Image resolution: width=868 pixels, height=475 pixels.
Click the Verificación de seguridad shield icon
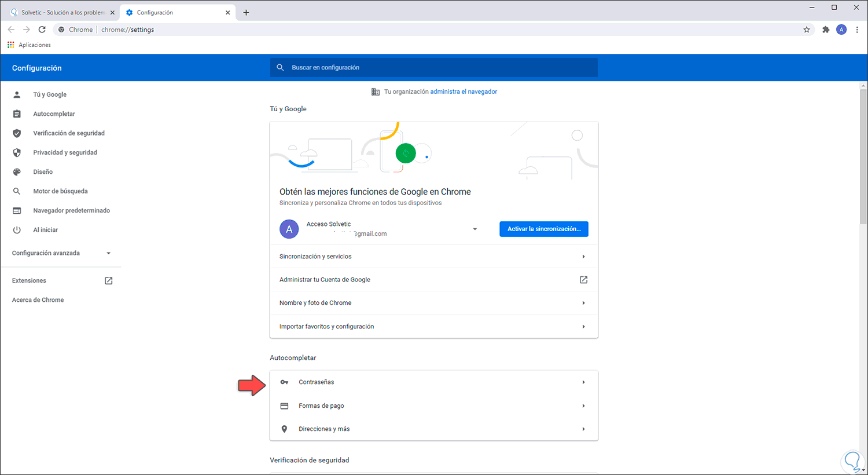(x=17, y=133)
